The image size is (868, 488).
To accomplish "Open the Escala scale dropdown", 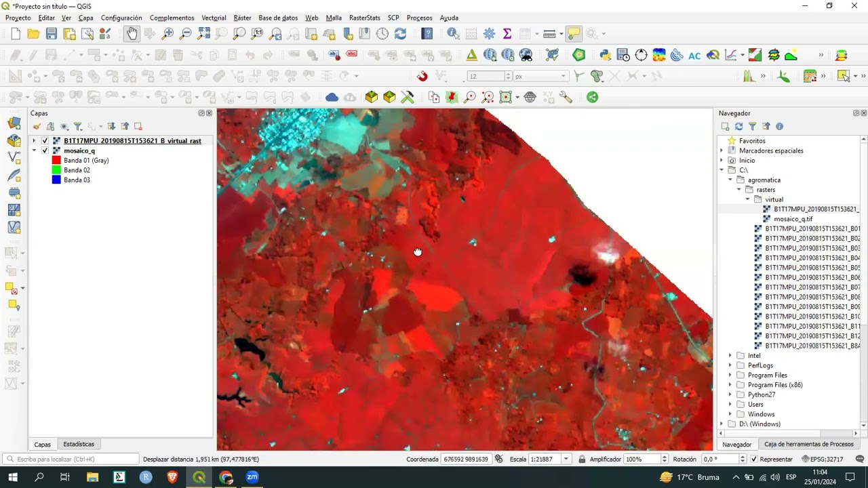I will [x=568, y=459].
